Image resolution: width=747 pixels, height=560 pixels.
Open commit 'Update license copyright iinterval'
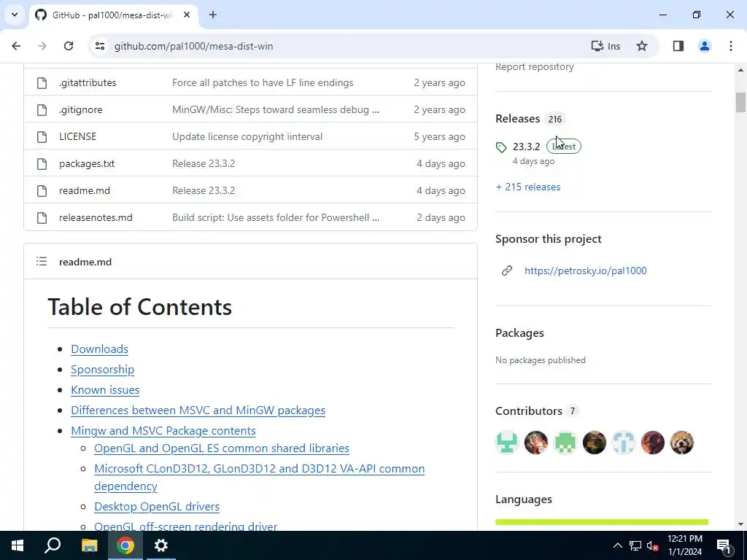pos(247,136)
